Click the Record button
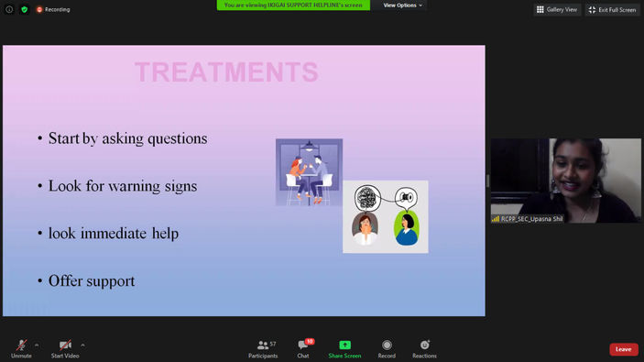The image size is (644, 362). click(387, 349)
